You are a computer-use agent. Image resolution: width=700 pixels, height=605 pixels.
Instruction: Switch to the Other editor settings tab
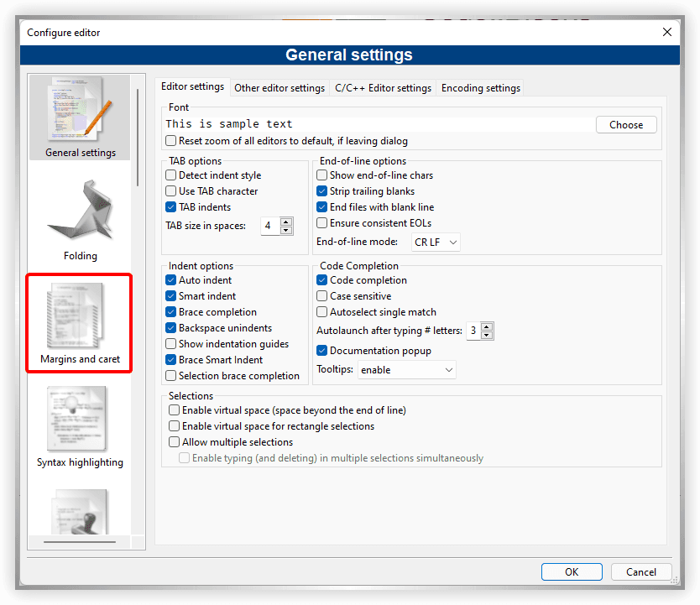click(279, 87)
